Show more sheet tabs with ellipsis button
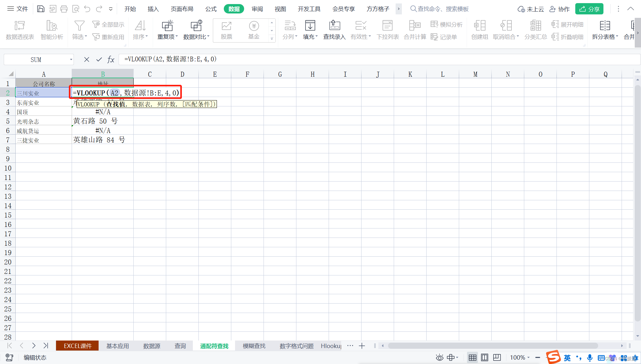This screenshot has height=364, width=641. [x=350, y=346]
